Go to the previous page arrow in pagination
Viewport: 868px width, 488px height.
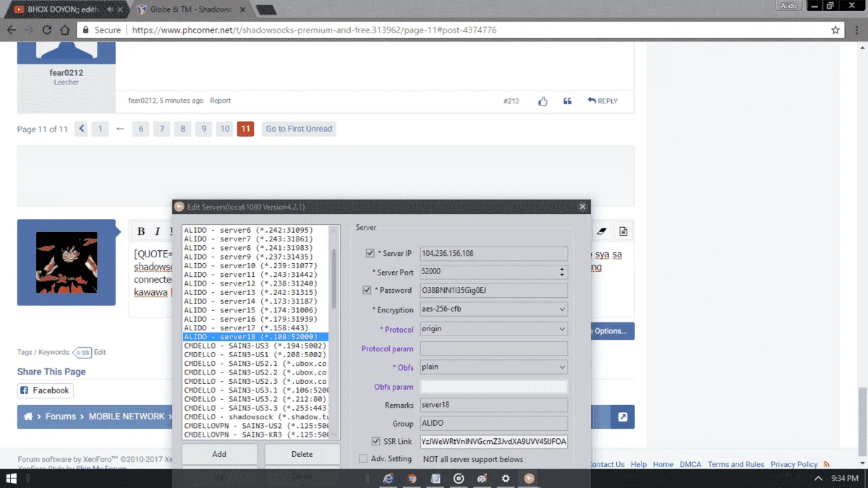pos(82,129)
